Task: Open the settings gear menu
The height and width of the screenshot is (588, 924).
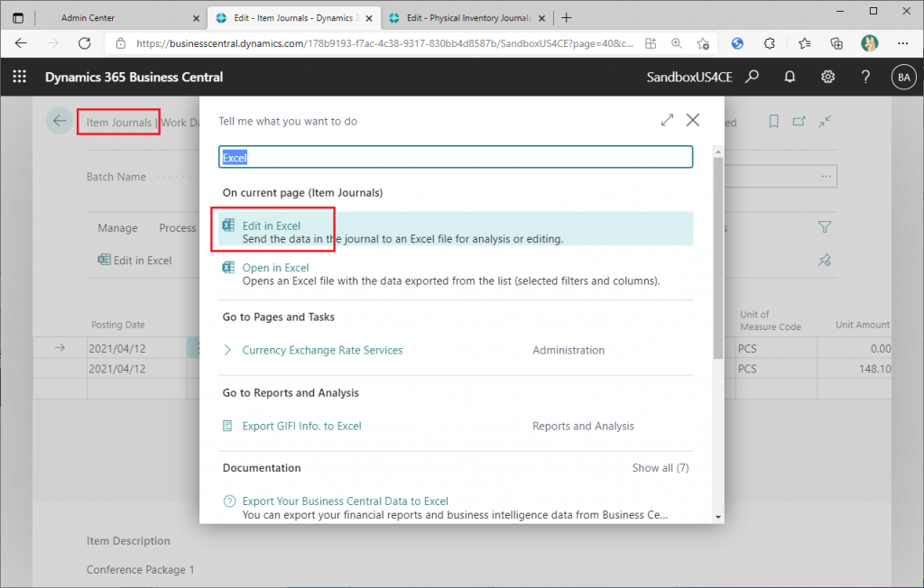Action: [828, 77]
